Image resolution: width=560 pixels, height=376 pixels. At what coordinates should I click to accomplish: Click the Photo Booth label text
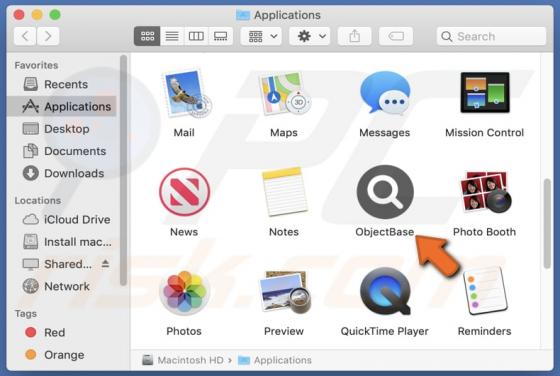point(485,232)
